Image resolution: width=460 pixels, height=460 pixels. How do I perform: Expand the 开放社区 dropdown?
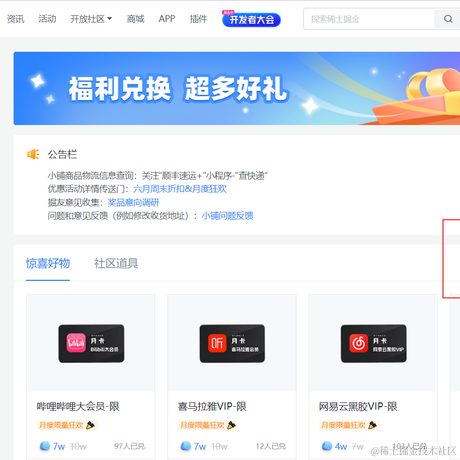pyautogui.click(x=91, y=19)
